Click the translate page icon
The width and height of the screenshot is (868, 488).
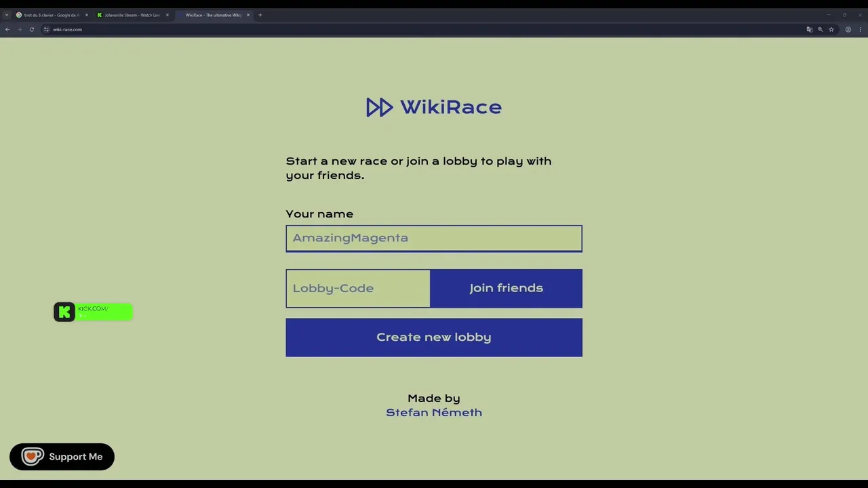(809, 29)
